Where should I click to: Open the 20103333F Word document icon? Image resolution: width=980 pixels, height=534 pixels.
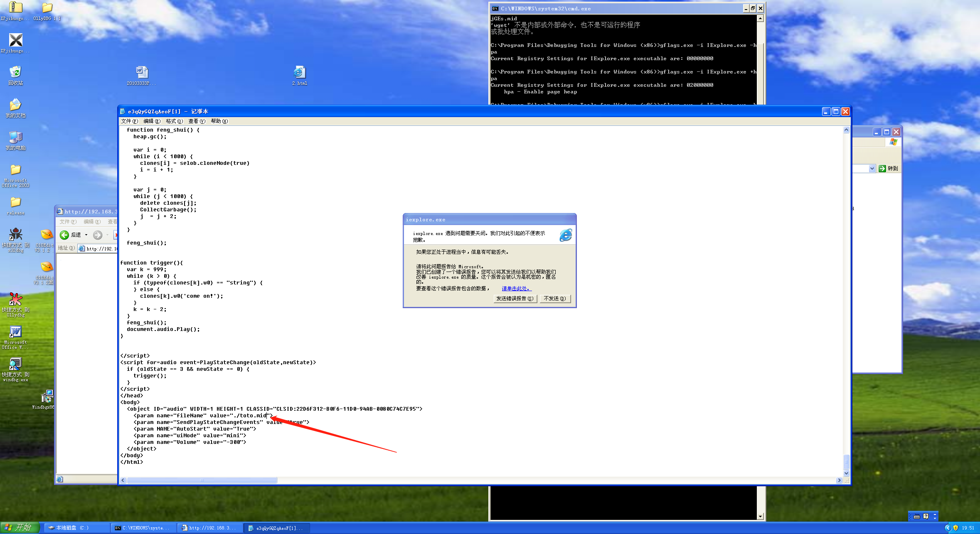point(141,73)
